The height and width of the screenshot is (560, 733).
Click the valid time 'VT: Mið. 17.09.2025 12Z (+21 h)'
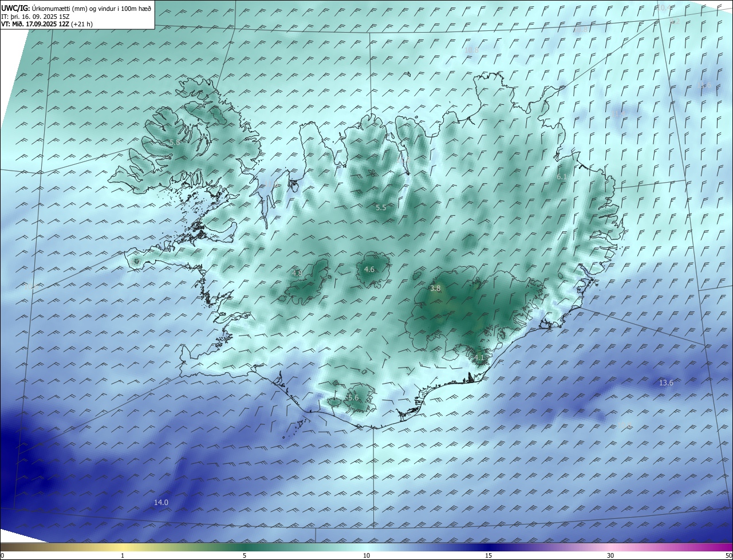[x=47, y=24]
